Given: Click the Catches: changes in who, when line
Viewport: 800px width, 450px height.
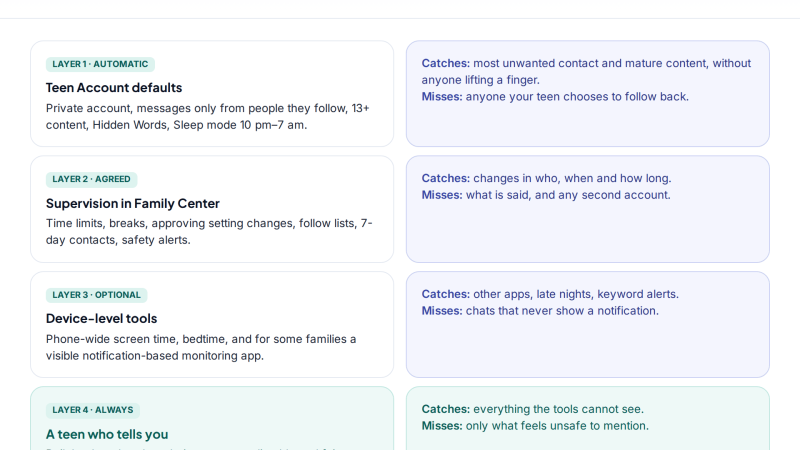Looking at the screenshot, I should [x=546, y=179].
